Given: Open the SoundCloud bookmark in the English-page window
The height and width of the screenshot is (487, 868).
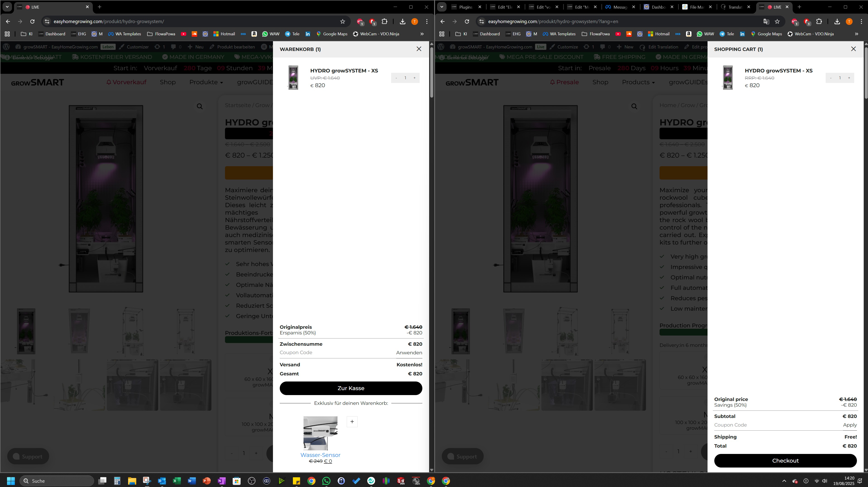Looking at the screenshot, I should pos(629,34).
